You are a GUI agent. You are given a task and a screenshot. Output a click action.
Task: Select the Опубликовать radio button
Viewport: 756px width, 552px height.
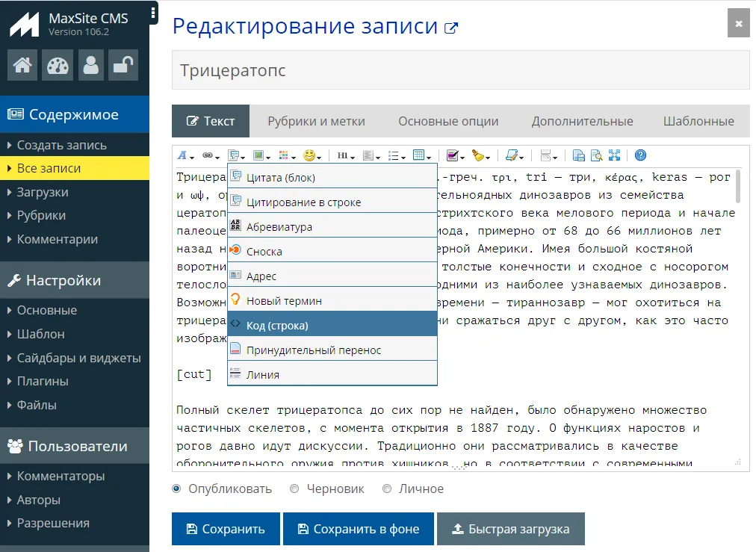point(176,489)
